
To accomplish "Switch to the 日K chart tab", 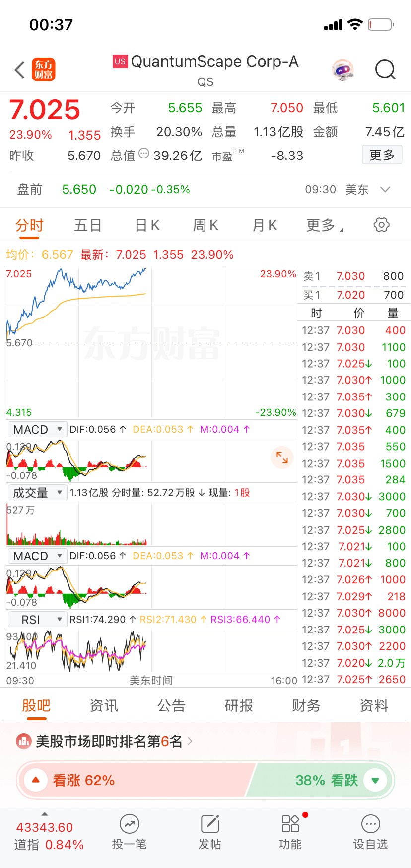I will tap(147, 225).
